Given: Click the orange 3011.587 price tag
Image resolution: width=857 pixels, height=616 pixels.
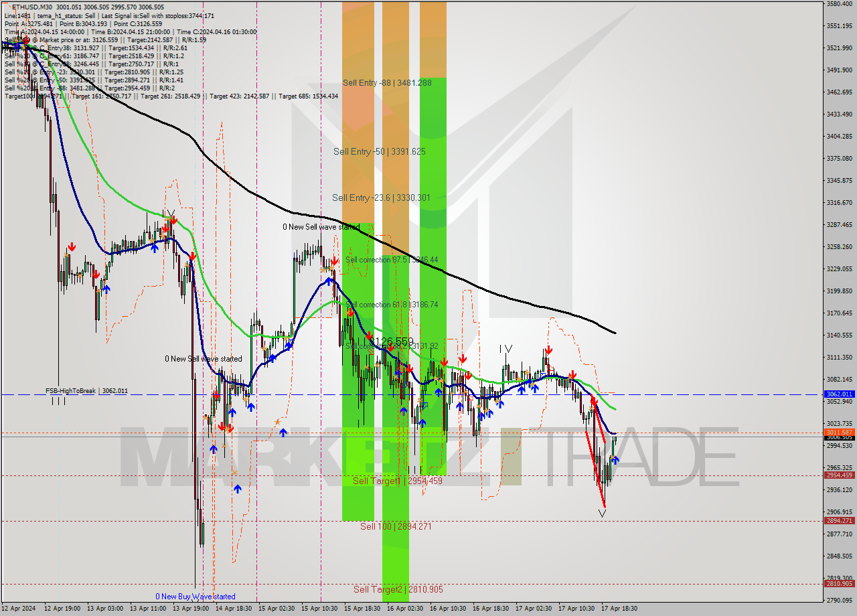Looking at the screenshot, I should (839, 433).
